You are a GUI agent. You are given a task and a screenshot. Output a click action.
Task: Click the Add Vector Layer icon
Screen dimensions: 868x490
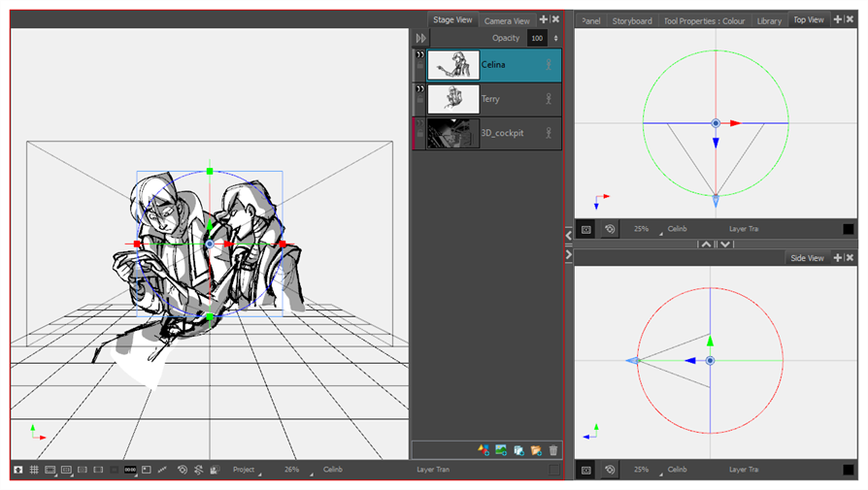[483, 449]
